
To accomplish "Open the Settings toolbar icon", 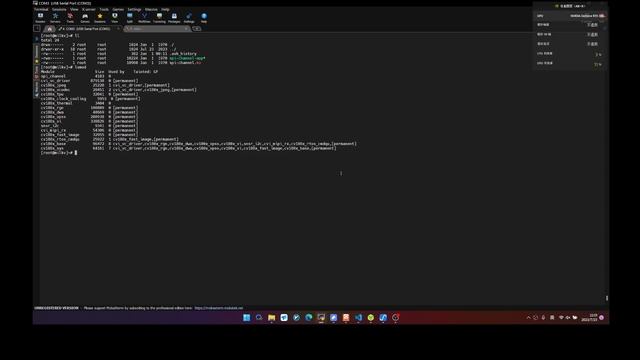I will pyautogui.click(x=189, y=18).
